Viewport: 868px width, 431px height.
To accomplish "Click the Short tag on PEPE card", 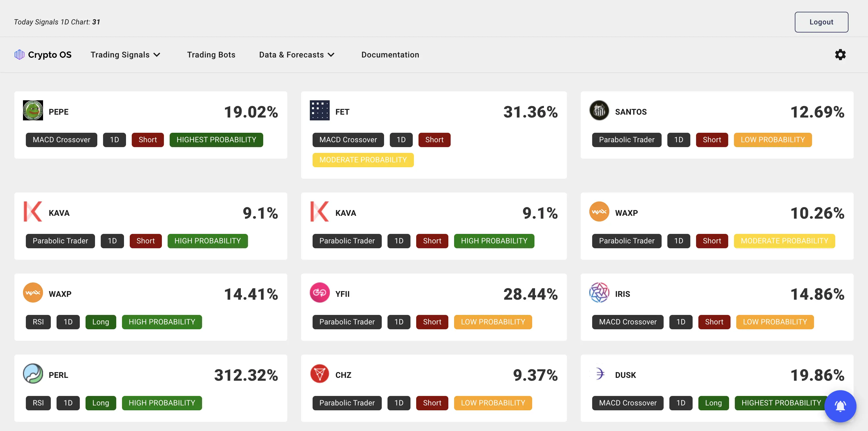I will (148, 140).
